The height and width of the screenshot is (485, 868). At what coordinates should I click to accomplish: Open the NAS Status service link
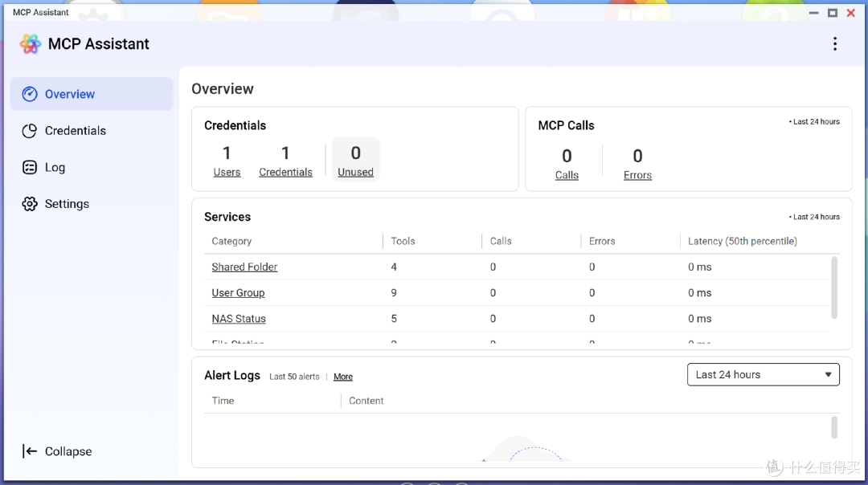point(239,319)
